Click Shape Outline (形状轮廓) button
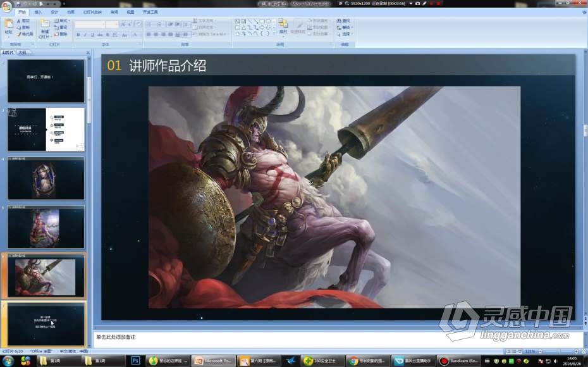588x367 pixels. 318,27
